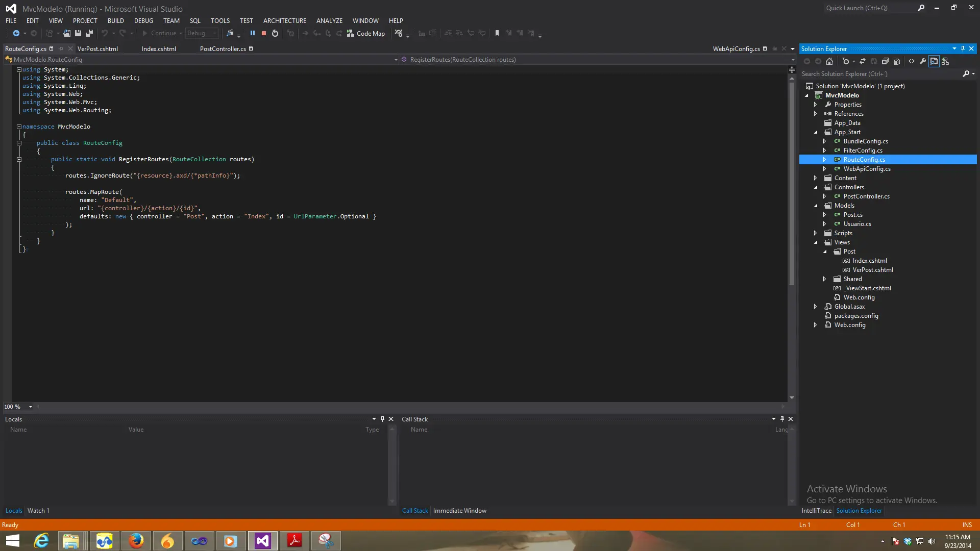Image resolution: width=980 pixels, height=551 pixels.
Task: Switch to Immediate Window tab
Action: point(460,511)
